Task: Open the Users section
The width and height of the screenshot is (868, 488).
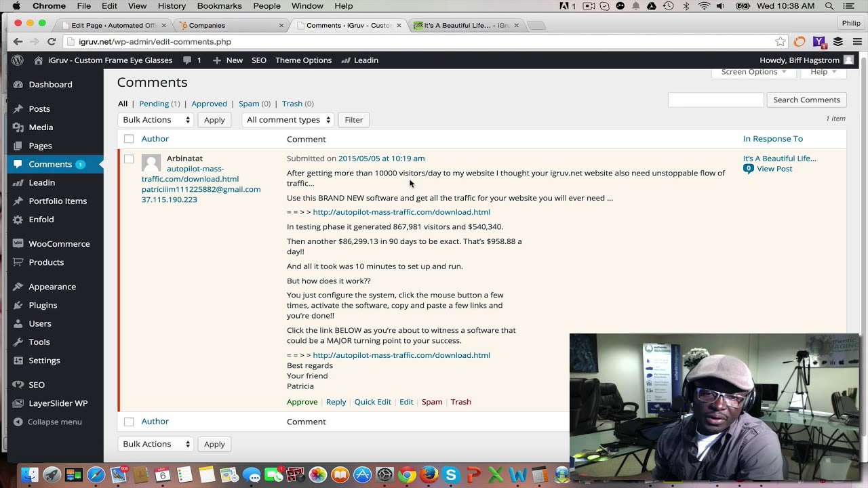Action: coord(40,324)
